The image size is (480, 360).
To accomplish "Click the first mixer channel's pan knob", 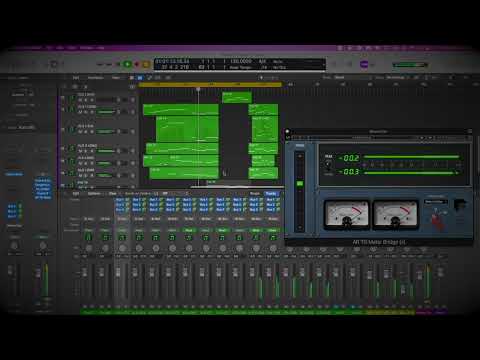I will [89, 248].
